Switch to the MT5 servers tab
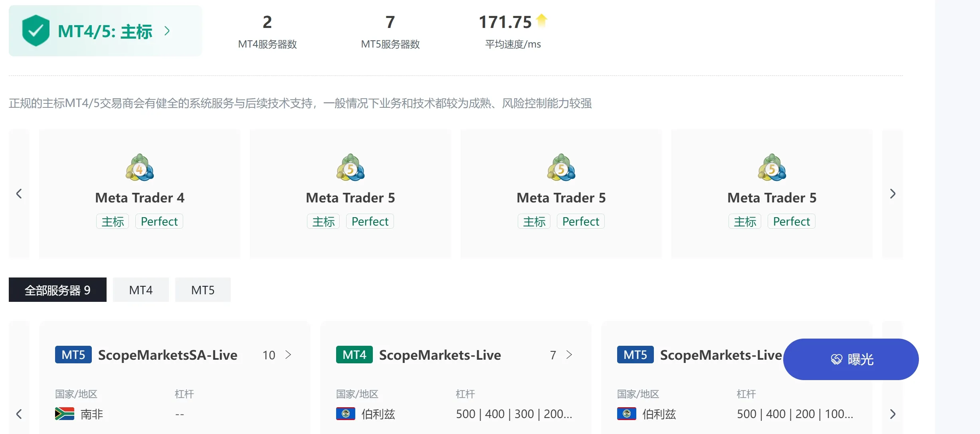Viewport: 980px width, 434px height. tap(203, 290)
